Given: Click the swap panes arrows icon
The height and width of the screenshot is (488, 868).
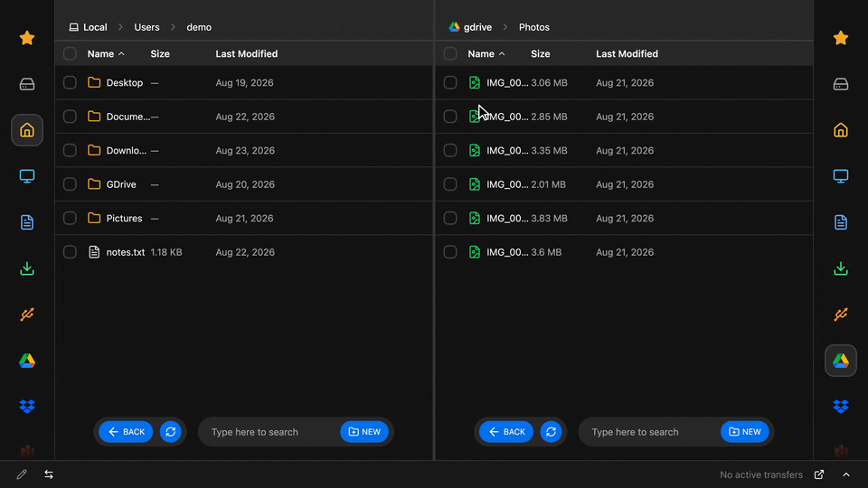Looking at the screenshot, I should [x=49, y=474].
